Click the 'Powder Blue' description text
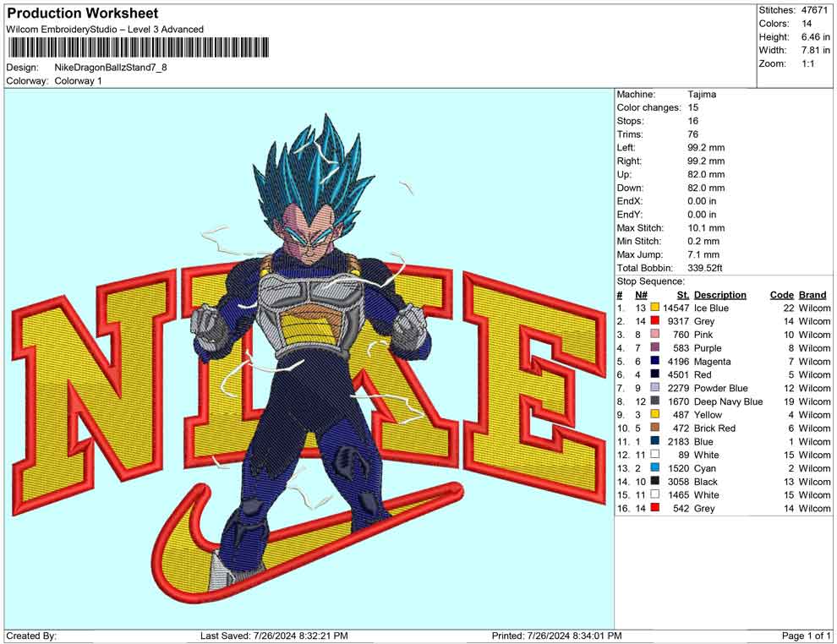The image size is (837, 644). (x=720, y=388)
